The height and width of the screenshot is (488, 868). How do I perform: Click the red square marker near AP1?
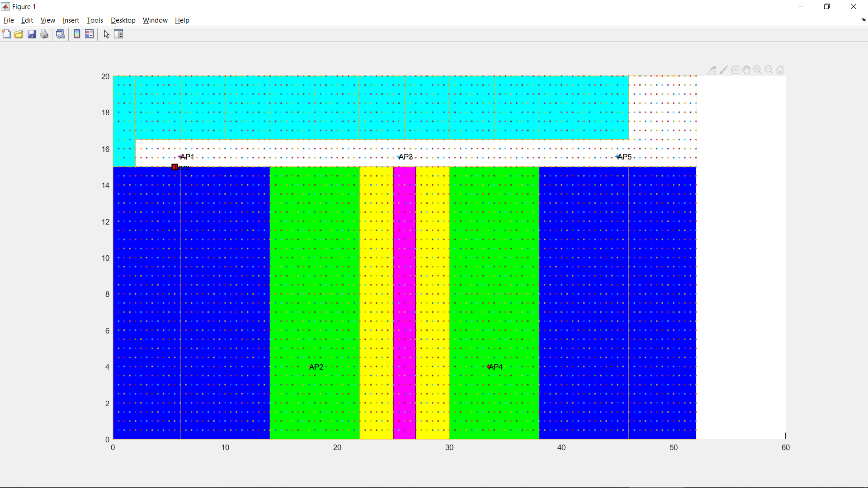tap(175, 167)
